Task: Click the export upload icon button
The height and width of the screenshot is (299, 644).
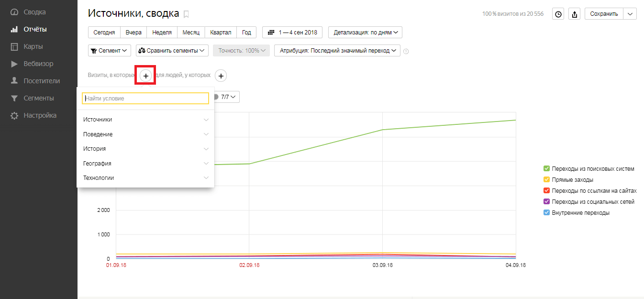Action: (574, 14)
